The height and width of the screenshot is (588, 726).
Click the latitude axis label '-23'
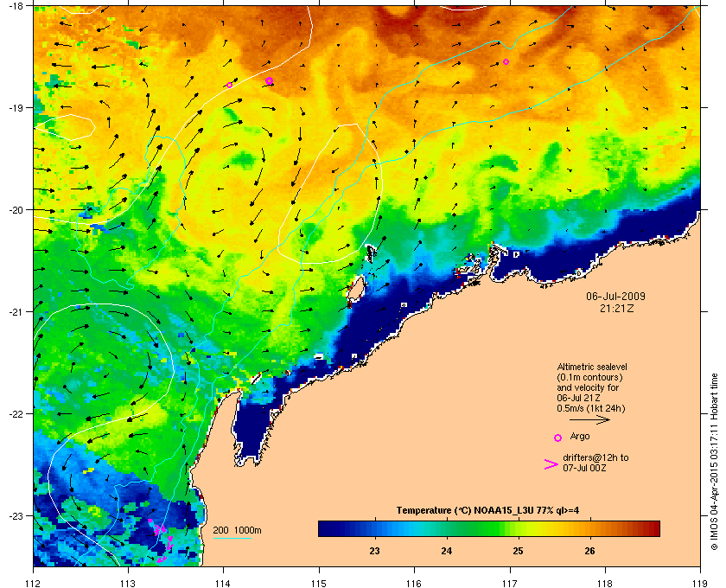(x=16, y=515)
